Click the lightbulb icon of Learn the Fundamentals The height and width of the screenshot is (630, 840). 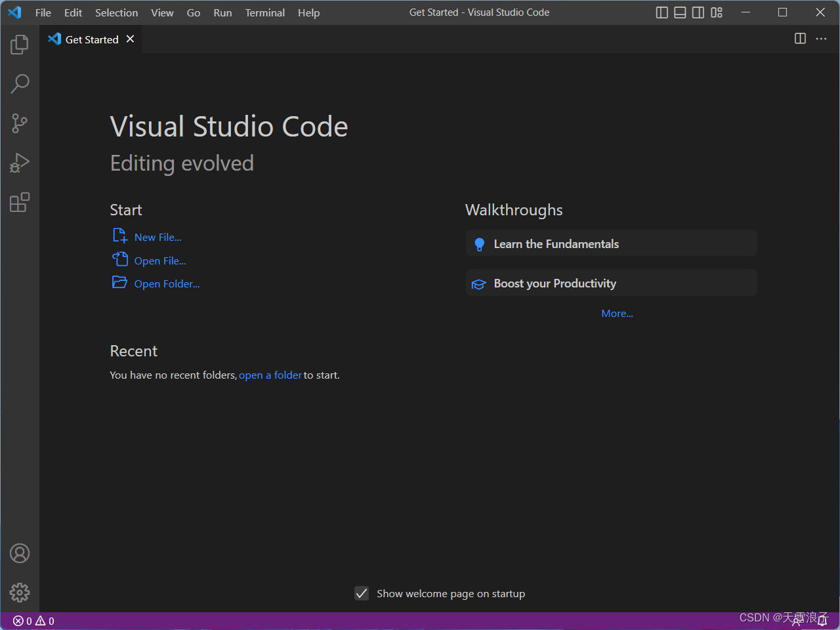(x=480, y=244)
